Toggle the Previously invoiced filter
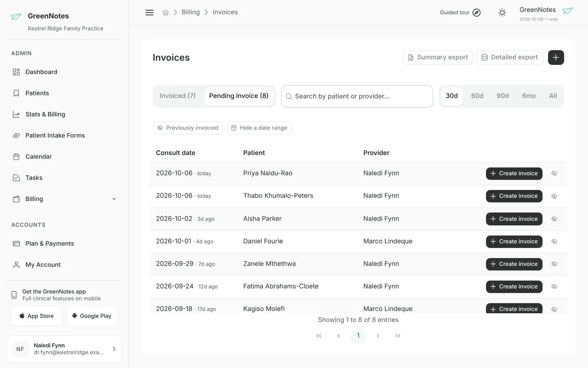This screenshot has height=368, width=588. (x=188, y=128)
